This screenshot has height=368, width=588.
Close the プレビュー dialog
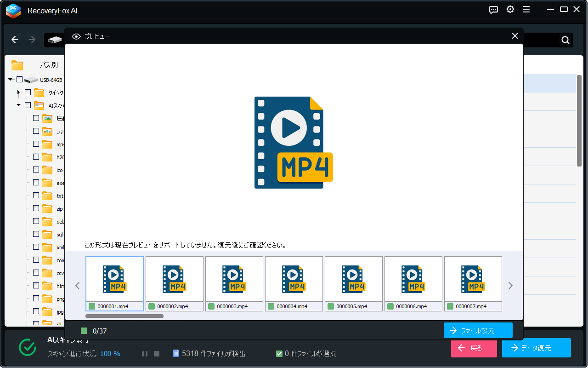click(515, 36)
